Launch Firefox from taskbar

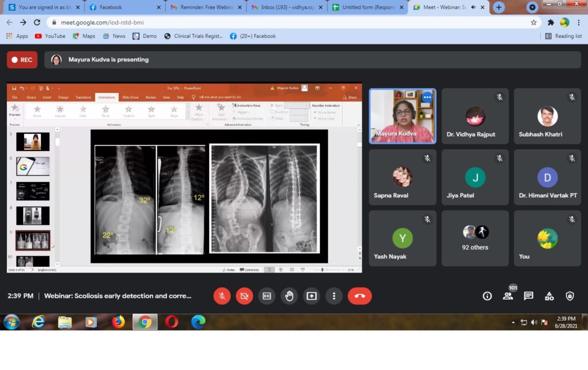coord(118,322)
